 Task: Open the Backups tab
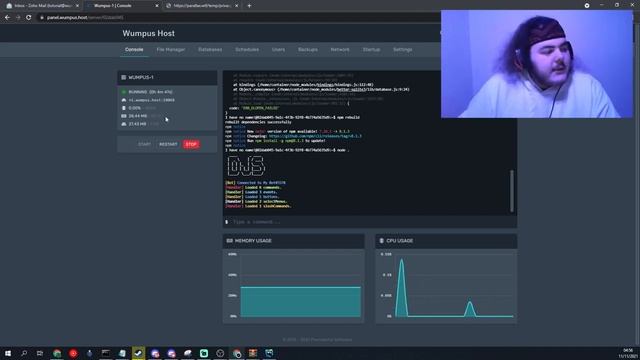(308, 49)
